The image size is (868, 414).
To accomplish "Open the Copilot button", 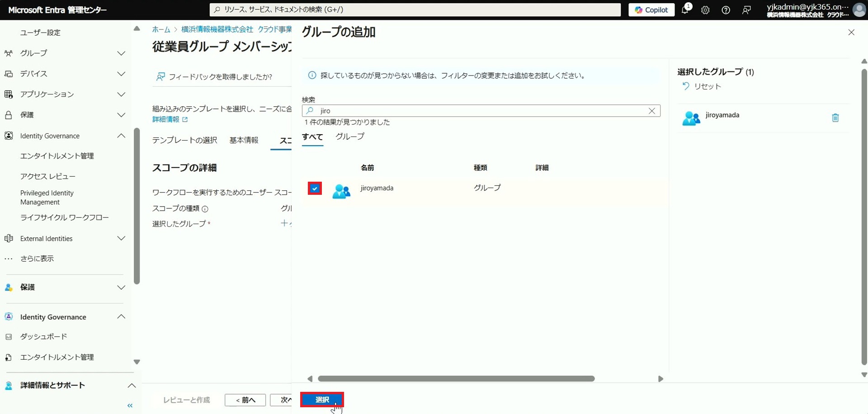I will [651, 10].
